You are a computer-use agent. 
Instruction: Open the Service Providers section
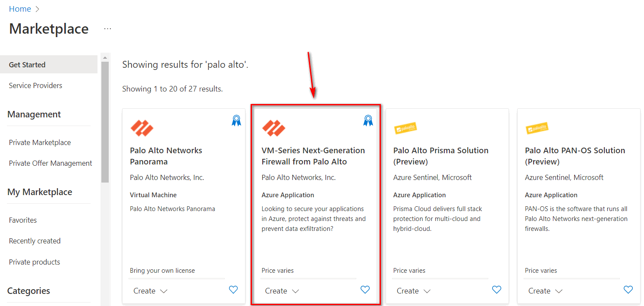pos(35,85)
